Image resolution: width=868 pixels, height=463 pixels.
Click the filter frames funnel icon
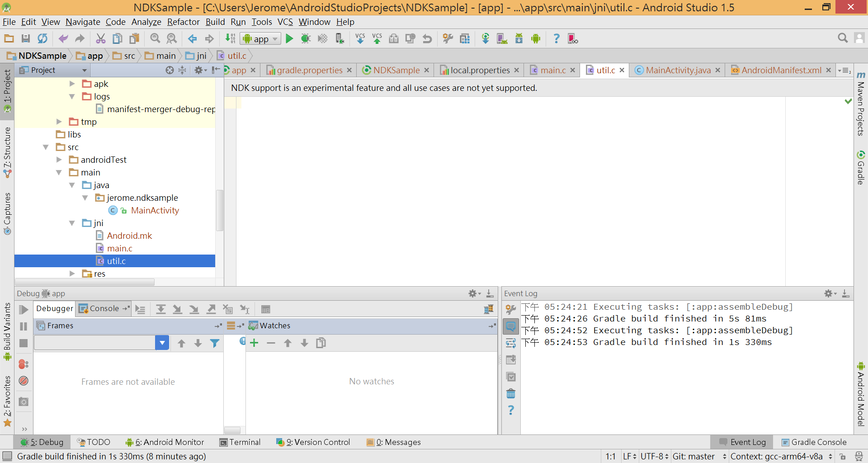tap(215, 343)
